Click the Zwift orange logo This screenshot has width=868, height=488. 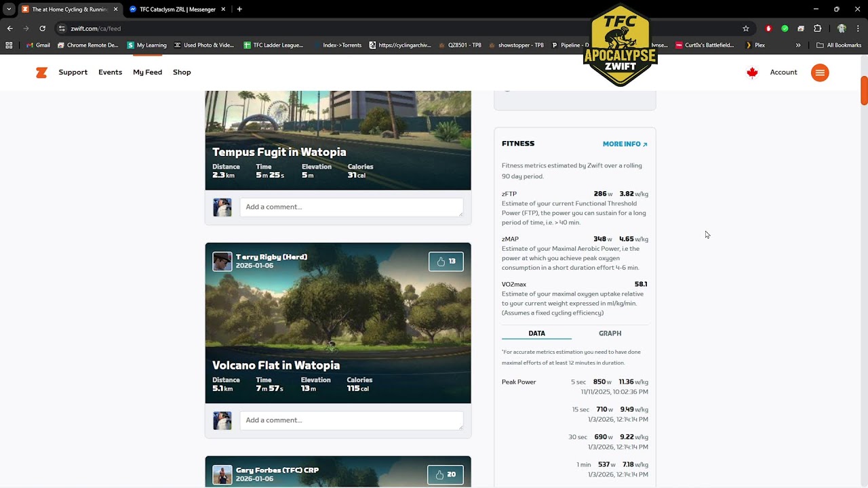[x=41, y=73]
